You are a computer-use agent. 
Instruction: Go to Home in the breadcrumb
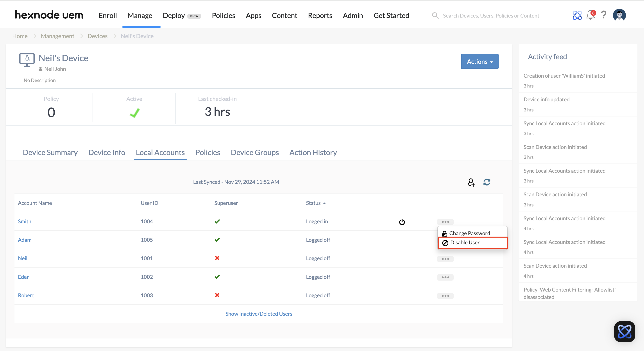click(20, 36)
